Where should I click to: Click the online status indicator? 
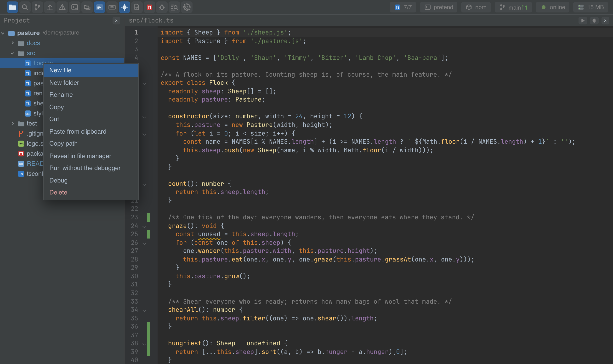(553, 7)
